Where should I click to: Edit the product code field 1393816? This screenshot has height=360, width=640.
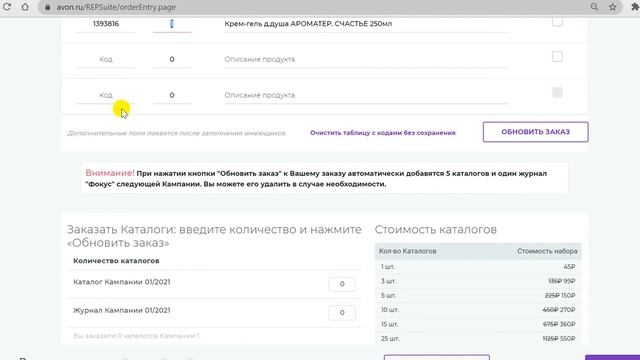pos(106,24)
